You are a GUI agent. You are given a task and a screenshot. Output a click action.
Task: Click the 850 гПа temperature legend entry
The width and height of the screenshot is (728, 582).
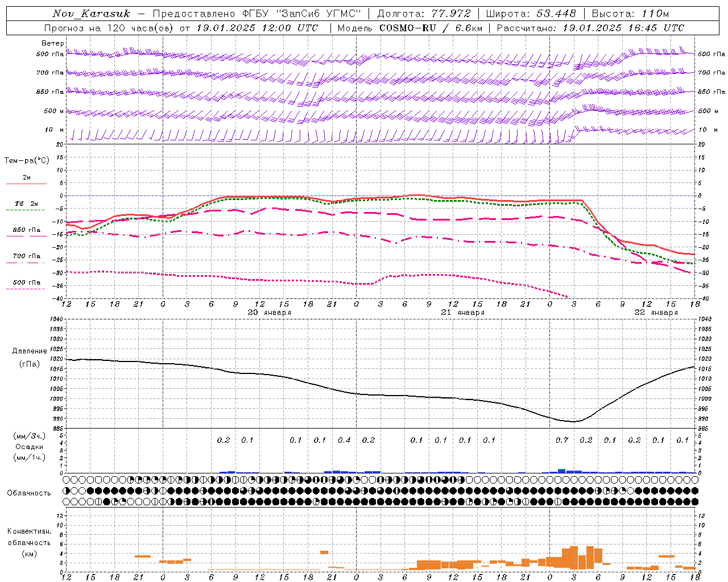[x=27, y=232]
